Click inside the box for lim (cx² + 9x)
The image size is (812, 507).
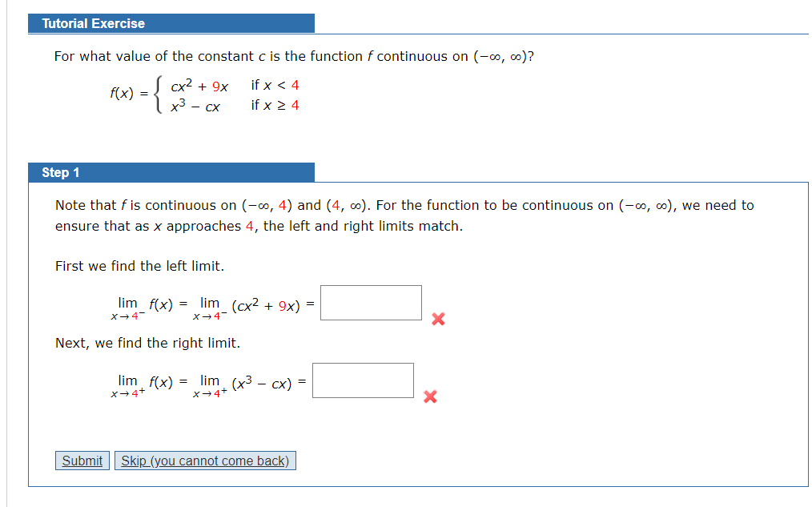pyautogui.click(x=370, y=302)
